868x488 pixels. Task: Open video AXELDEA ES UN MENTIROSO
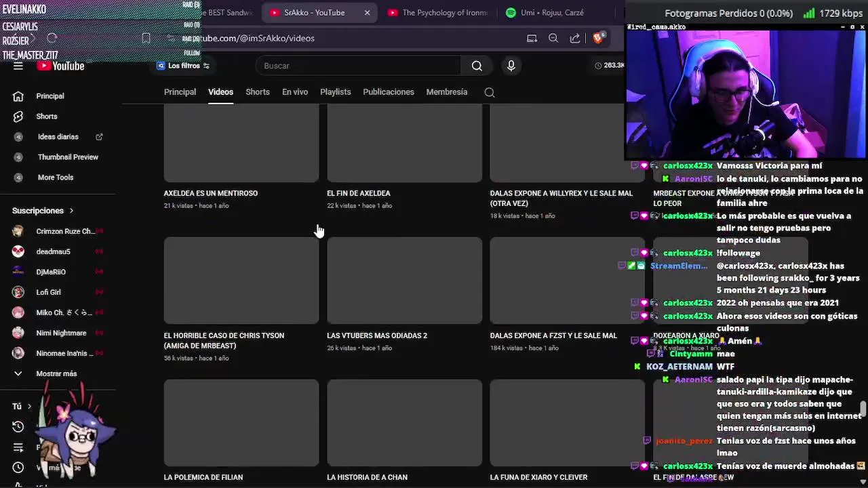click(211, 193)
